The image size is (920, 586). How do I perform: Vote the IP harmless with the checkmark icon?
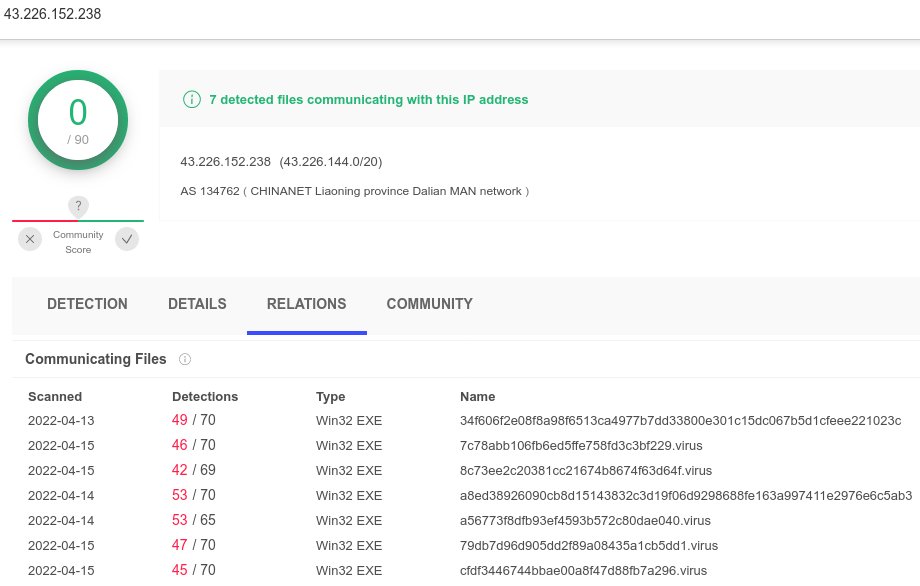[126, 239]
